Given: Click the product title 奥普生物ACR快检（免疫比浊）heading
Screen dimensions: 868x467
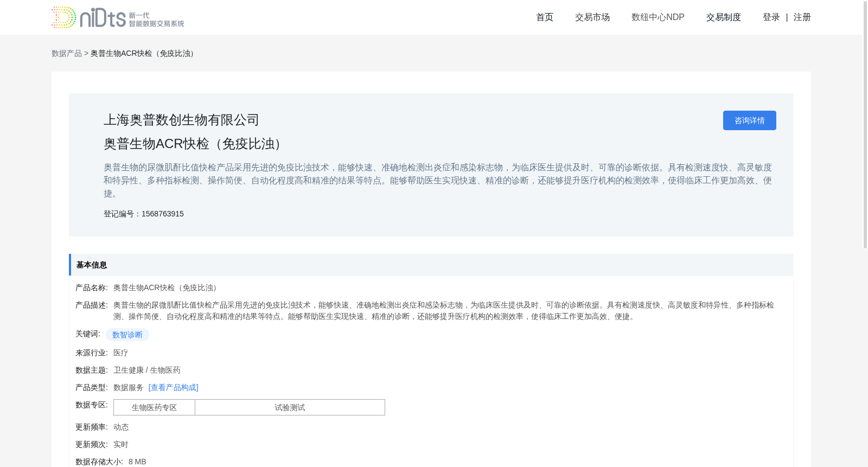Looking at the screenshot, I should [195, 144].
